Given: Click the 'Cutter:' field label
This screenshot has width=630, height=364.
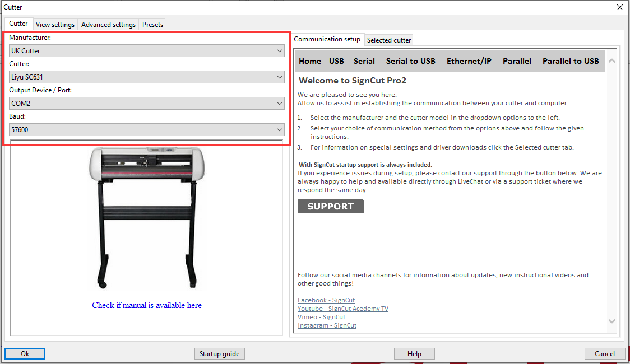Looking at the screenshot, I should point(19,64).
